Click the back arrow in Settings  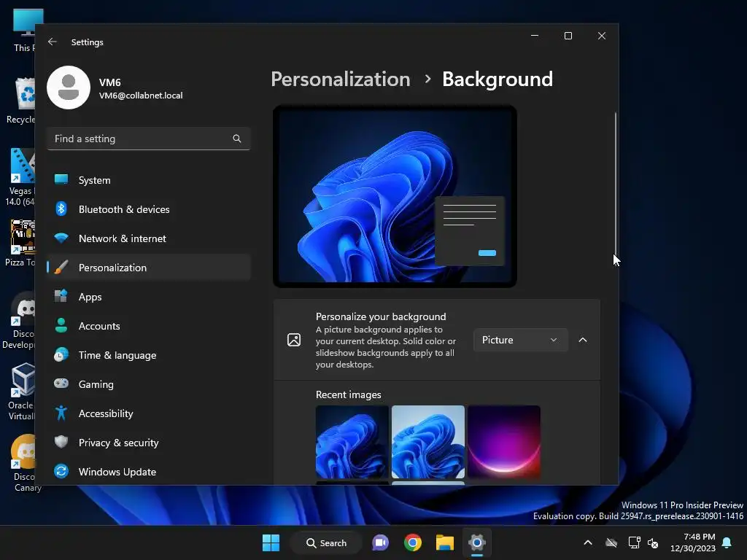pyautogui.click(x=53, y=42)
